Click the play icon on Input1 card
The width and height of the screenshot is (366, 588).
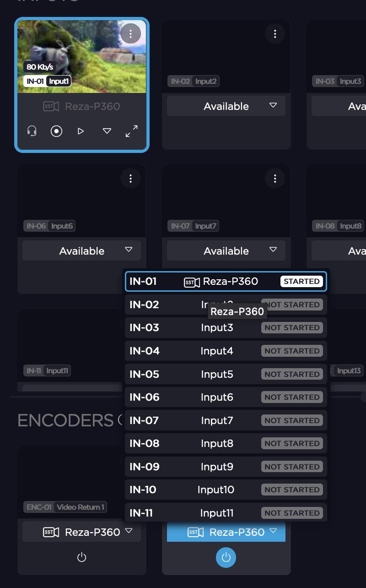[x=81, y=131]
